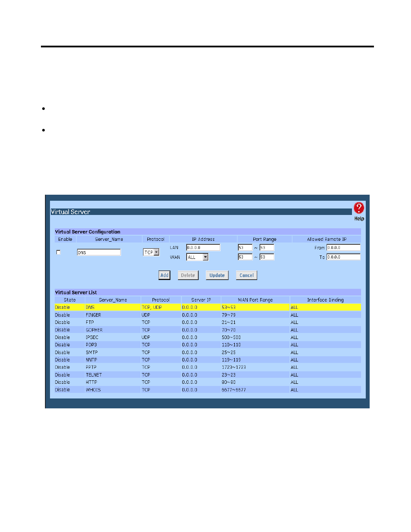Click the Update button
Image resolution: width=411 pixels, height=532 pixels.
(x=217, y=275)
